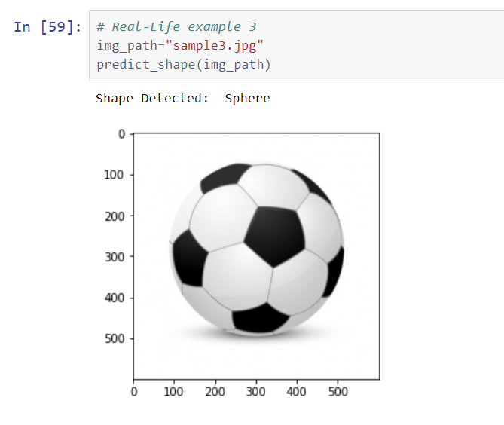Click the x-axis tick label 400
Viewport: 504px width, 425px height.
pyautogui.click(x=296, y=392)
